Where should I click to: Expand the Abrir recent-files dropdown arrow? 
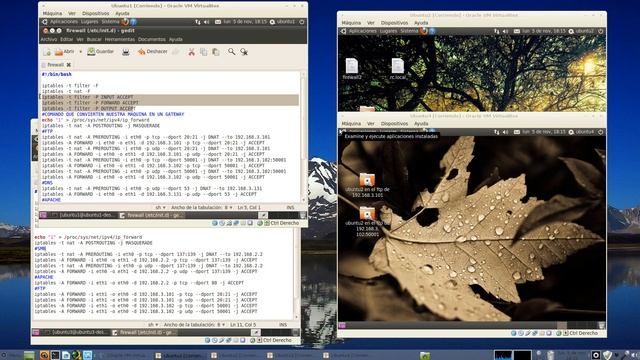click(x=80, y=52)
